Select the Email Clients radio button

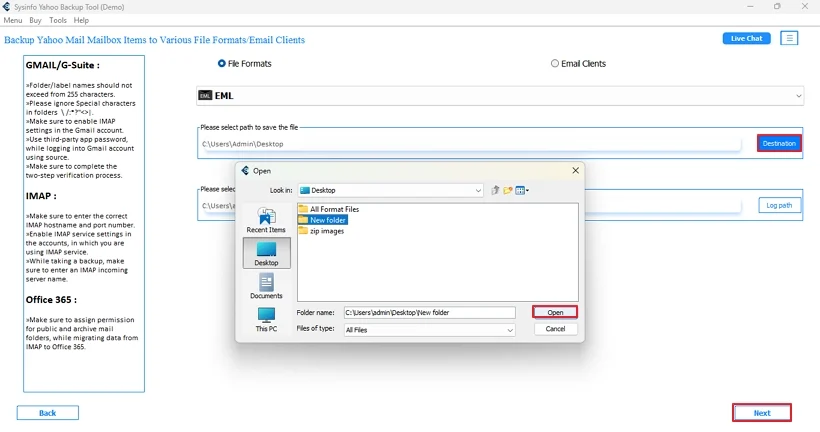[554, 63]
